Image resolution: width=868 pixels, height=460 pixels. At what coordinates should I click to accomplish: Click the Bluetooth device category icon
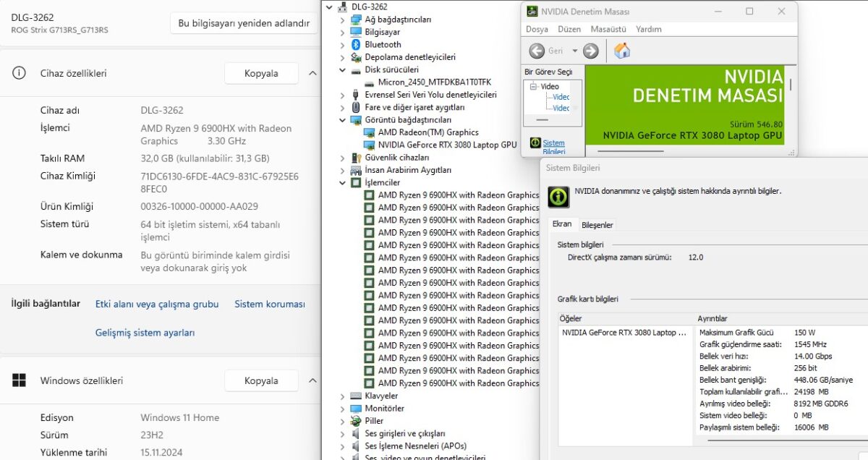(356, 44)
